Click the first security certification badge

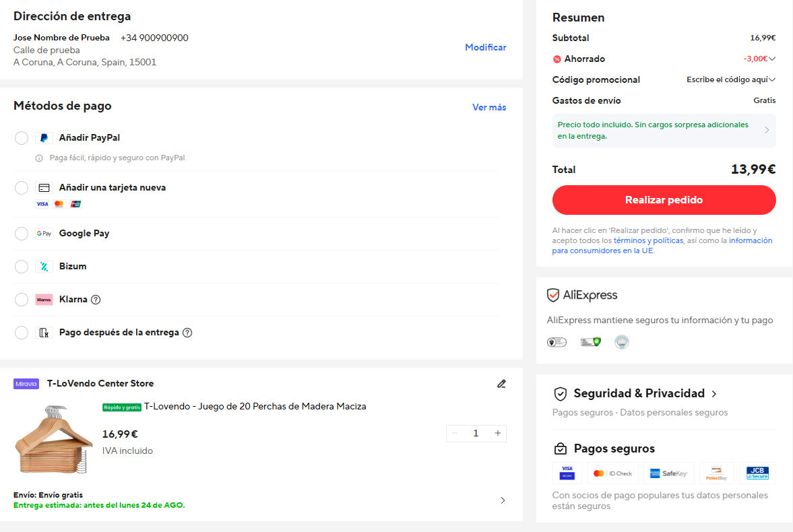tap(557, 342)
